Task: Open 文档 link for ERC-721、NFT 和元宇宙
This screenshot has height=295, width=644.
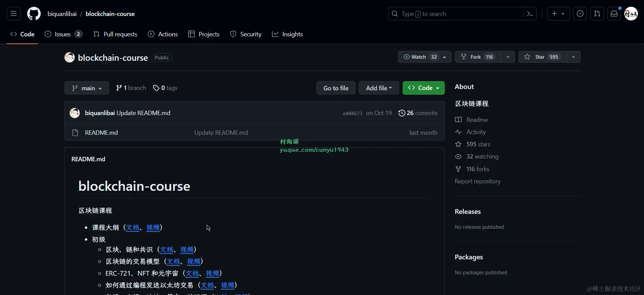Action: (192, 273)
